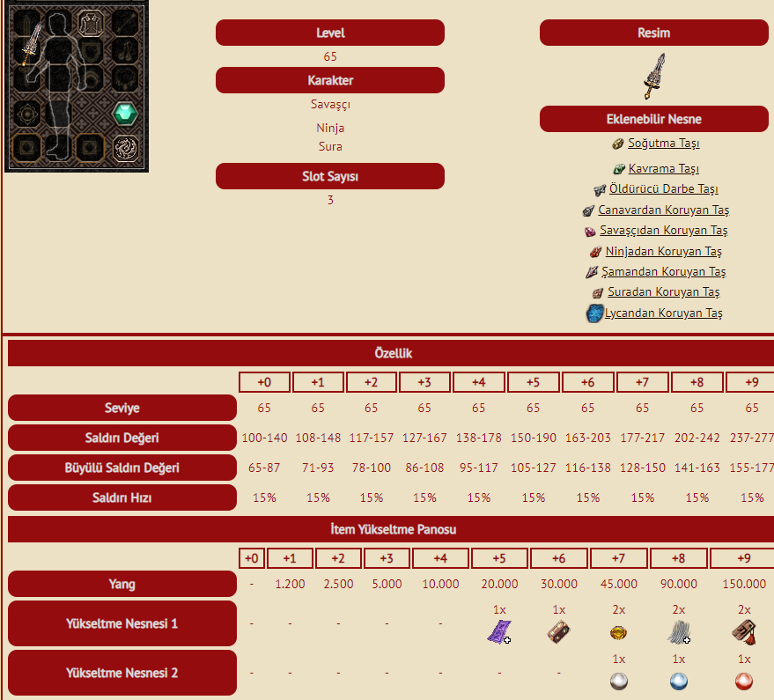Click the 237-277 attack value cell
774x700 pixels.
coord(751,438)
